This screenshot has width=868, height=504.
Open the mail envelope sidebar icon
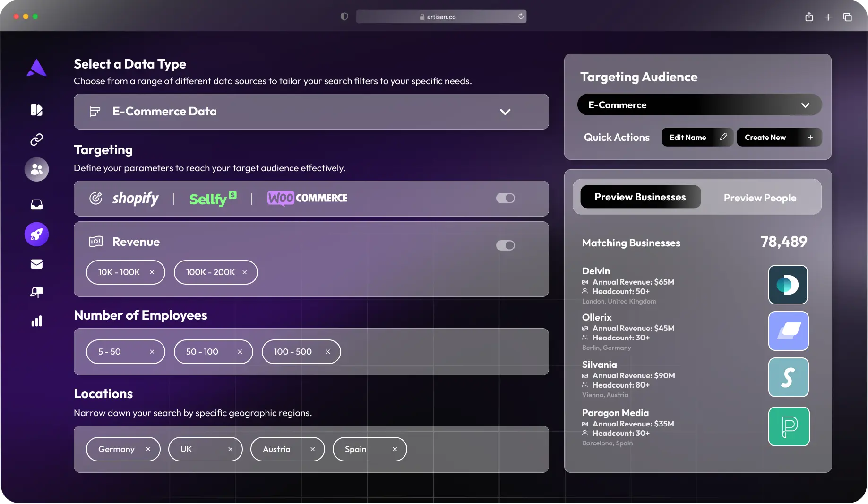(36, 264)
